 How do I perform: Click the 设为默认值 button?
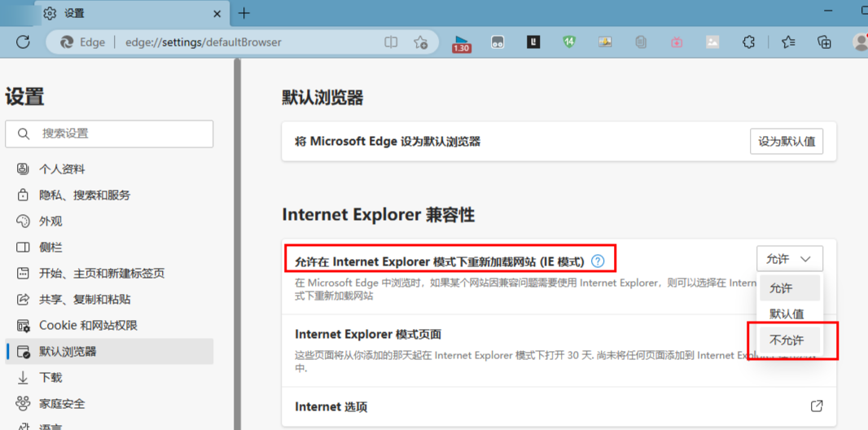[786, 142]
